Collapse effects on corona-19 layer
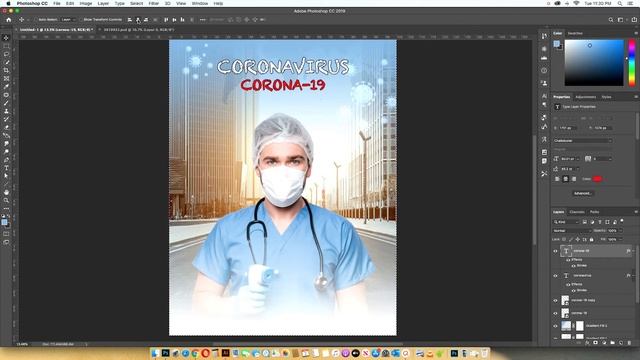Viewport: 640px width, 360px height. click(633, 251)
